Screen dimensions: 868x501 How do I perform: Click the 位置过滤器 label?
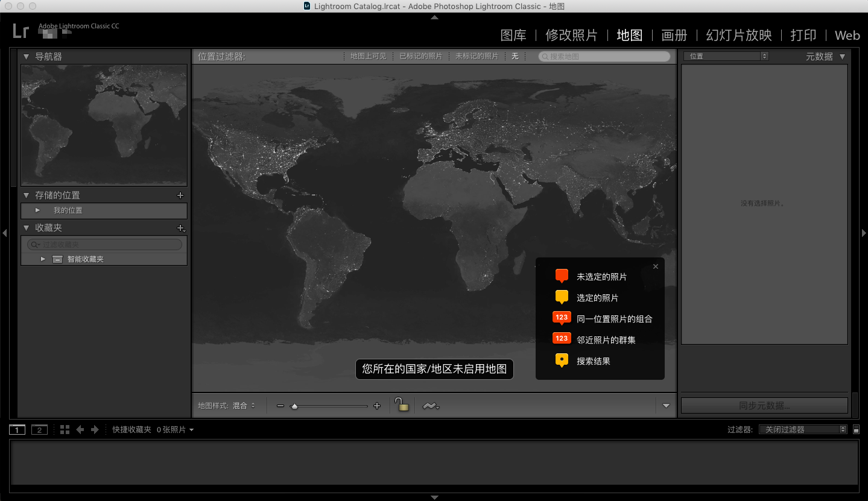pyautogui.click(x=221, y=57)
